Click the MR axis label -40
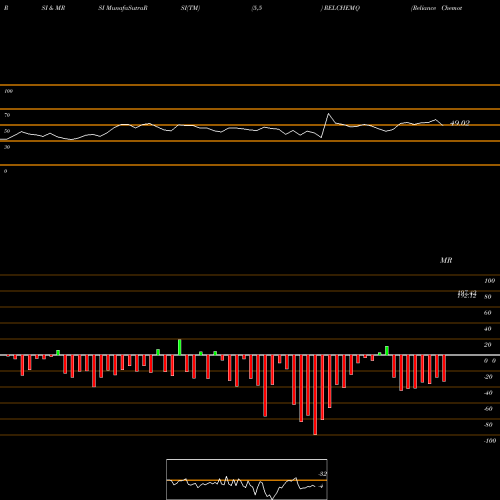 point(488,393)
